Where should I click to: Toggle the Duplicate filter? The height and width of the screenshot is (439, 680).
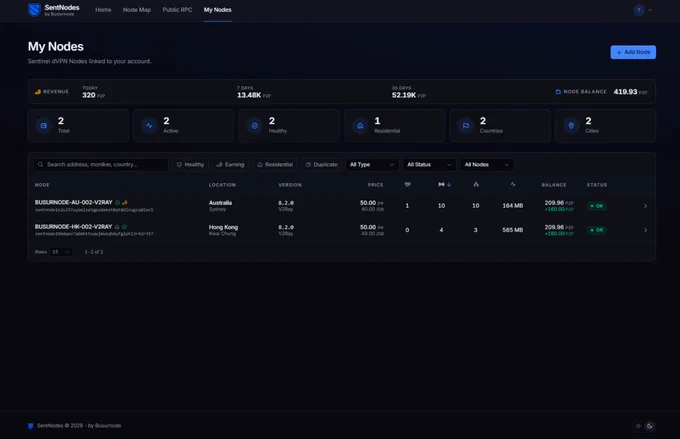tap(321, 164)
